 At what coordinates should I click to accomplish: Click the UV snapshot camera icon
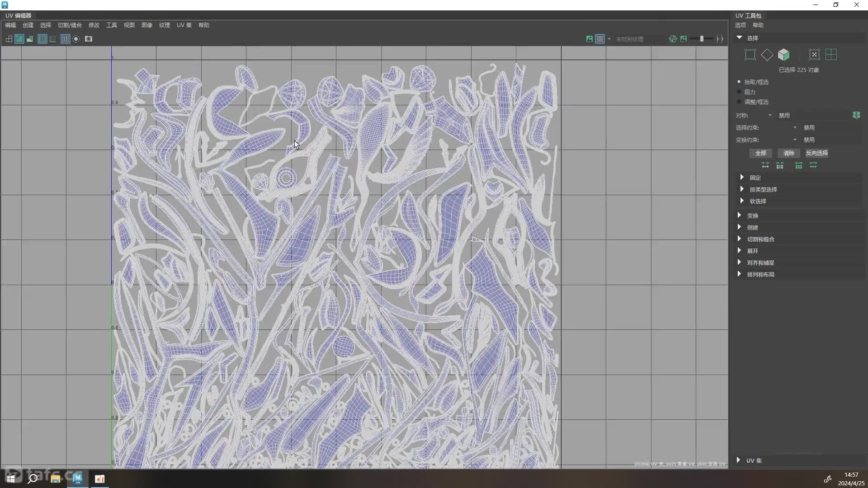coord(89,39)
